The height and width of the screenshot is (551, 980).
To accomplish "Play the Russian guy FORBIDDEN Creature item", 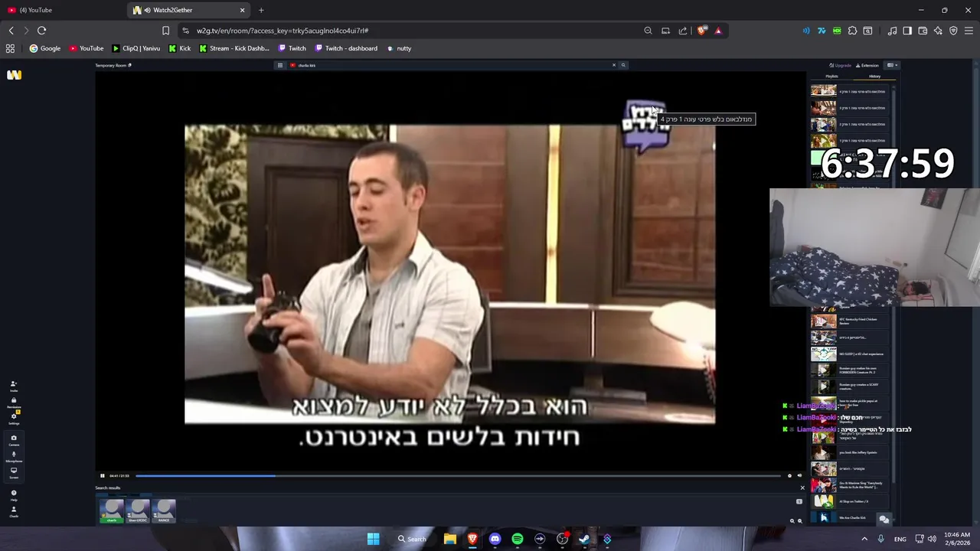I will [850, 370].
